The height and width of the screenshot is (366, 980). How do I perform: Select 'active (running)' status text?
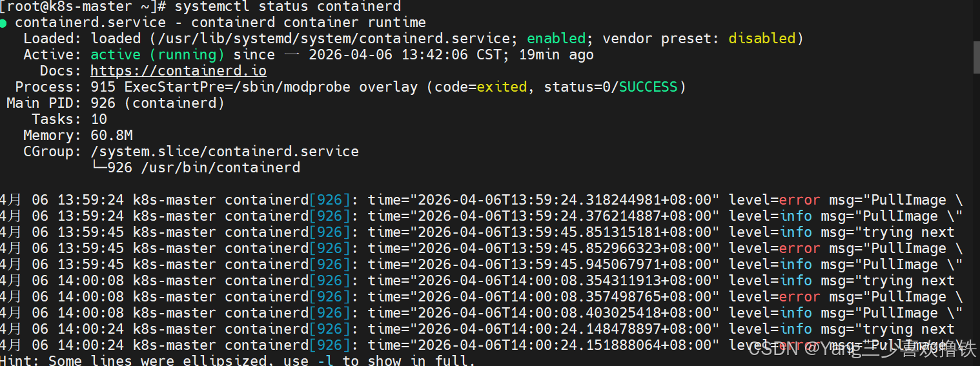158,55
